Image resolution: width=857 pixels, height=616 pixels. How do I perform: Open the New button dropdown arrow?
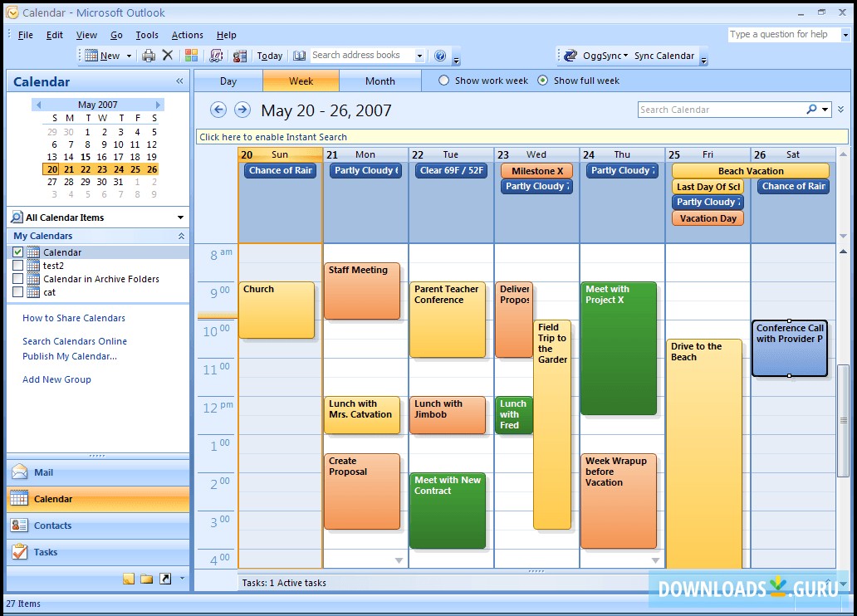click(x=129, y=56)
